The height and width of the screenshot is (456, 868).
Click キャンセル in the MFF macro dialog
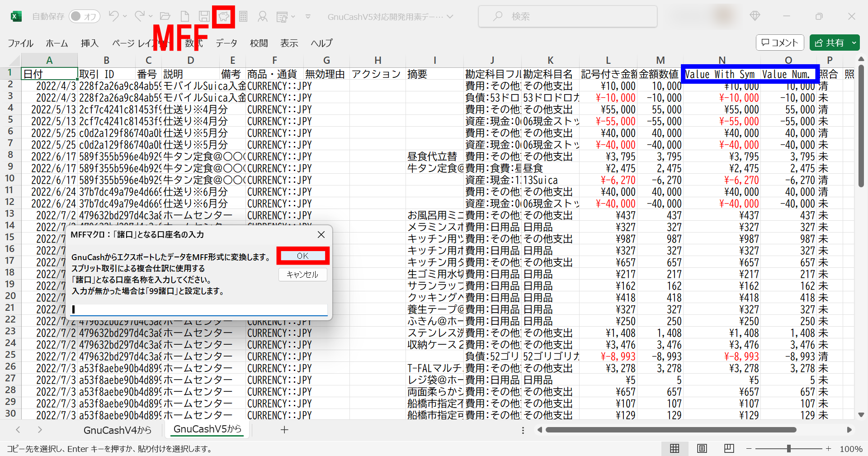[302, 275]
